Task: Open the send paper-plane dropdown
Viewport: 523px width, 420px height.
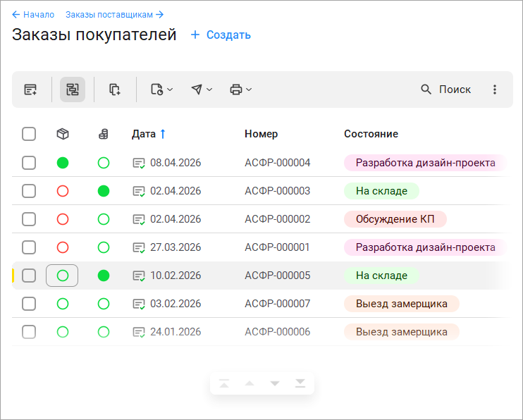Action: [202, 89]
